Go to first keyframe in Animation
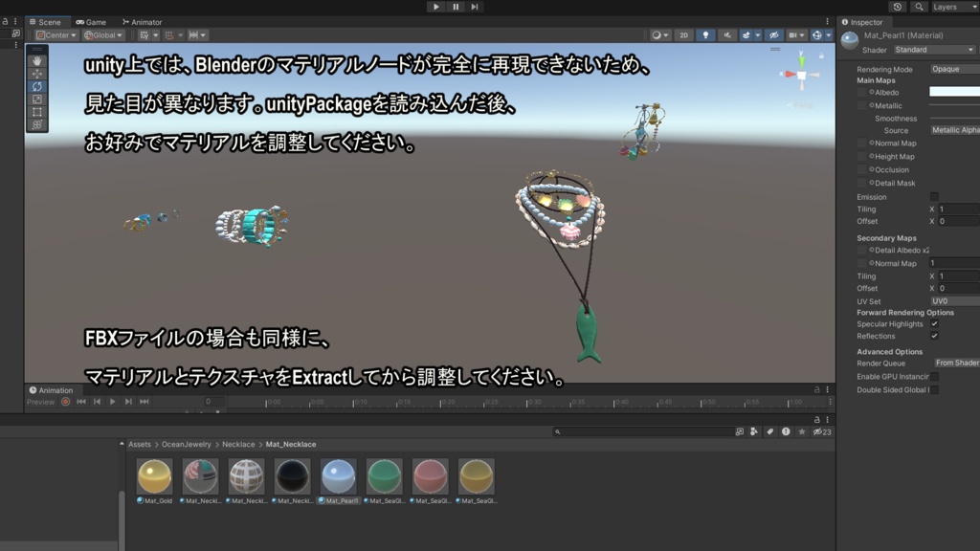This screenshot has height=551, width=980. click(x=81, y=402)
